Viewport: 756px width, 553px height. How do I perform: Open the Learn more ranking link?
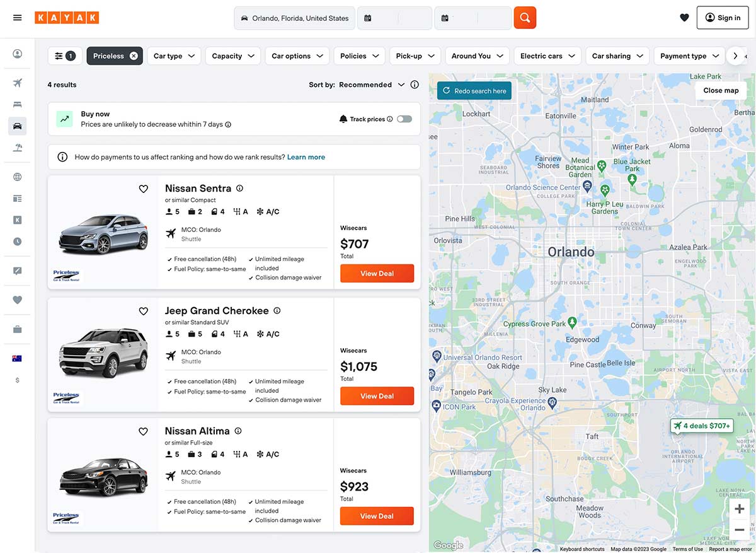306,157
